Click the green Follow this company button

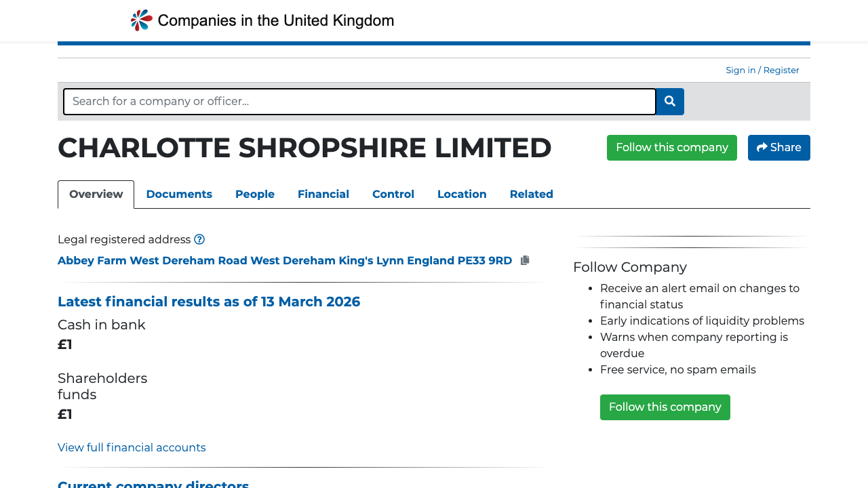click(671, 147)
